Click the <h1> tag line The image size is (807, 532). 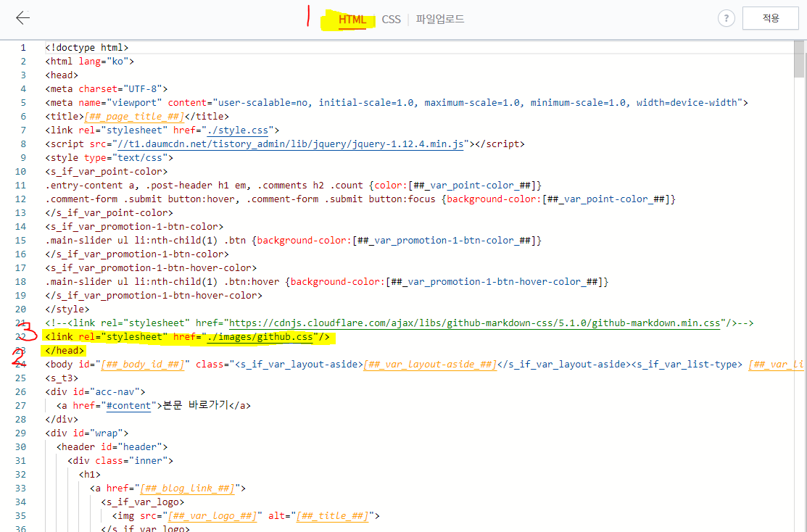pos(90,474)
